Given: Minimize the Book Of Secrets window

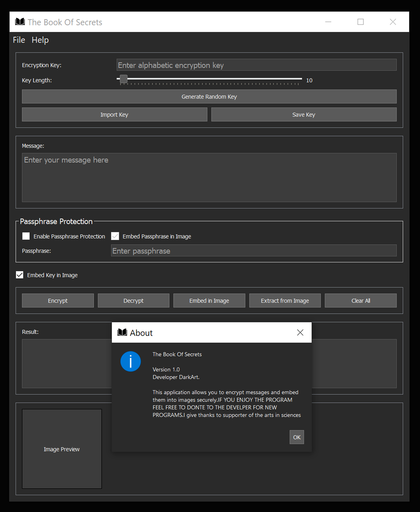Looking at the screenshot, I should tap(328, 22).
